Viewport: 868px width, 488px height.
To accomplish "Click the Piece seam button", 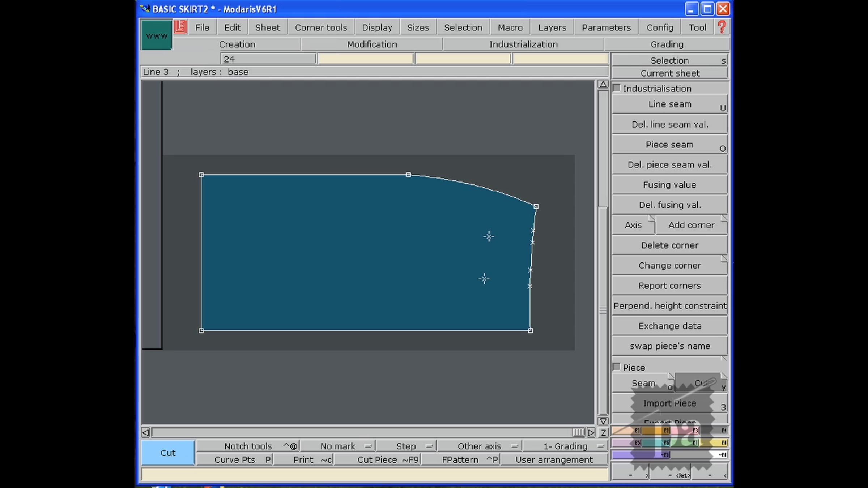I will (669, 145).
